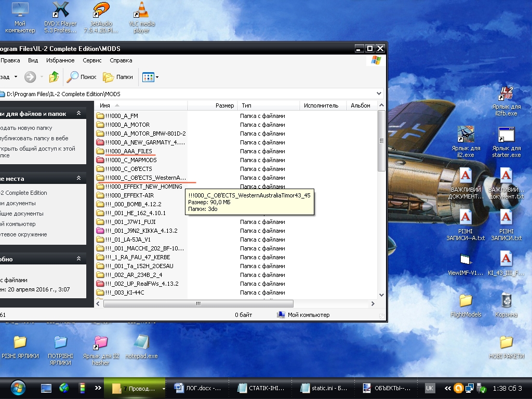Image resolution: width=532 pixels, height=399 pixels.
Task: Open the Избранное menu
Action: pyautogui.click(x=60, y=60)
